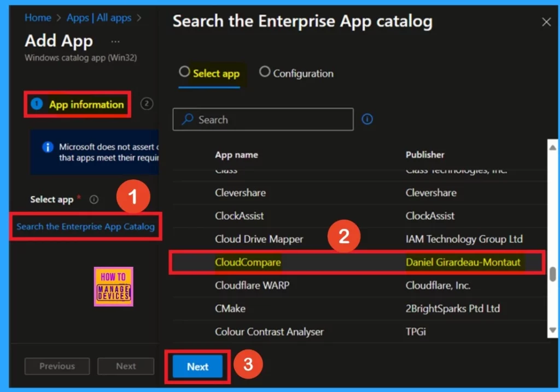Click the magnifier icon in Search box

[x=187, y=119]
